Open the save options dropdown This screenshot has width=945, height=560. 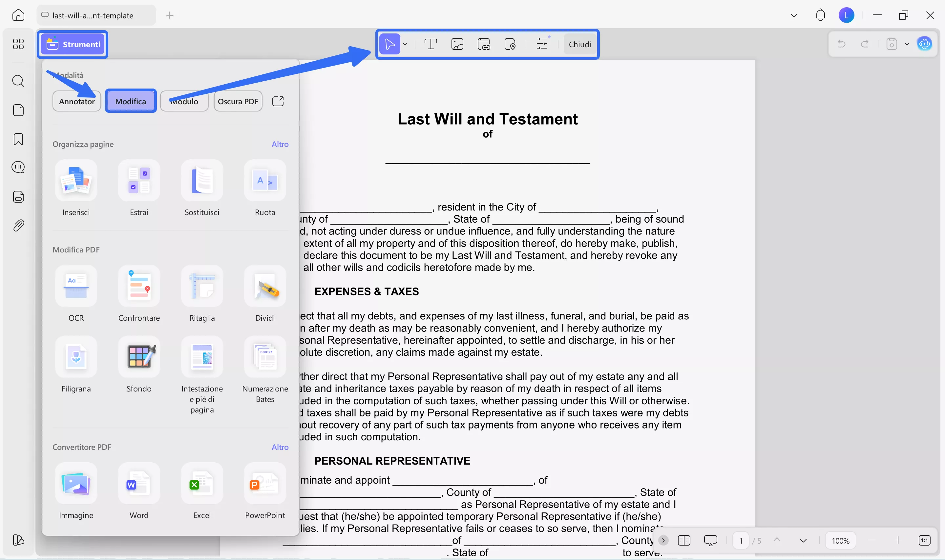907,44
